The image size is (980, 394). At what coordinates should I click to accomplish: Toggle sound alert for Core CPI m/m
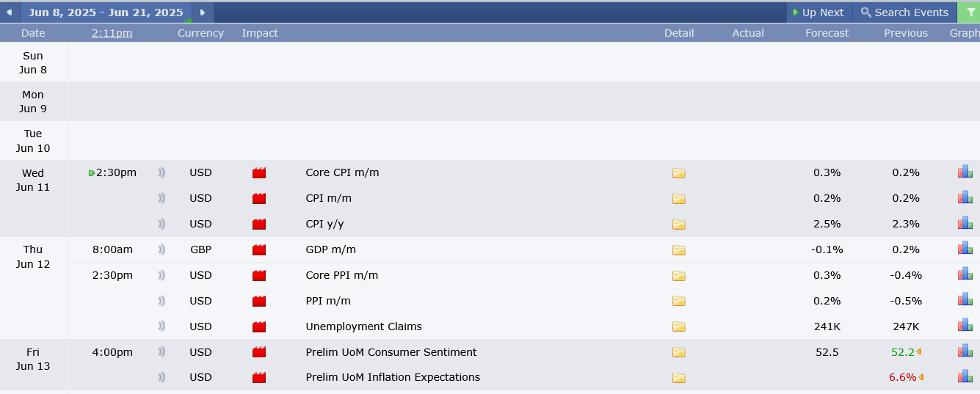tap(161, 172)
